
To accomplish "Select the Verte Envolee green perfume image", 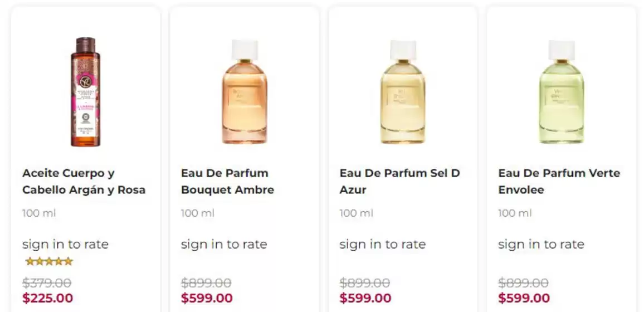I will click(561, 92).
